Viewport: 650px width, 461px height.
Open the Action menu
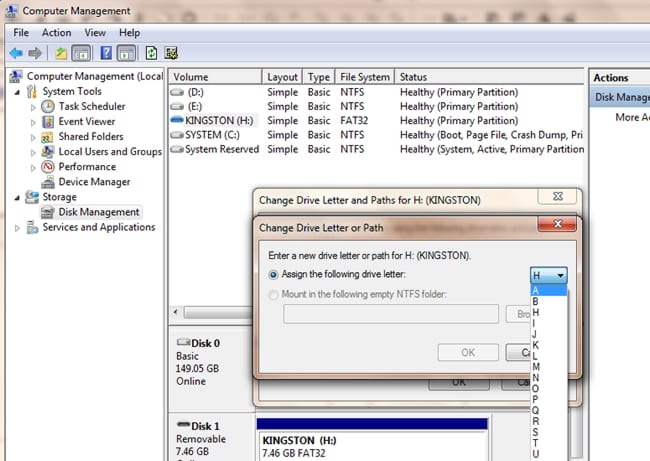click(56, 32)
